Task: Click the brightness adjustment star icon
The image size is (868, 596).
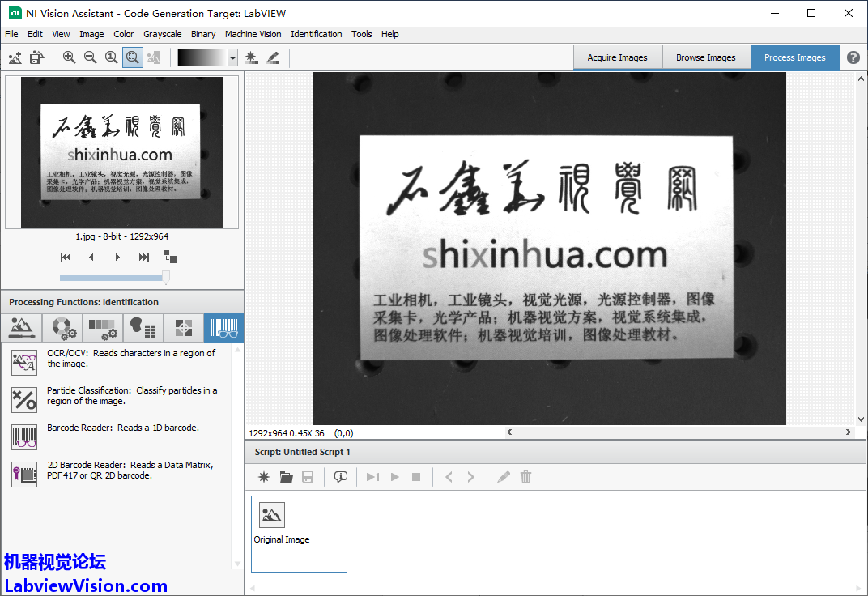Action: click(x=251, y=57)
